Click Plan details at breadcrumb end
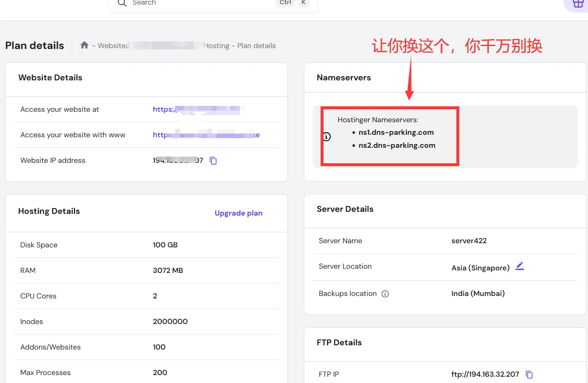This screenshot has width=588, height=383. [256, 46]
